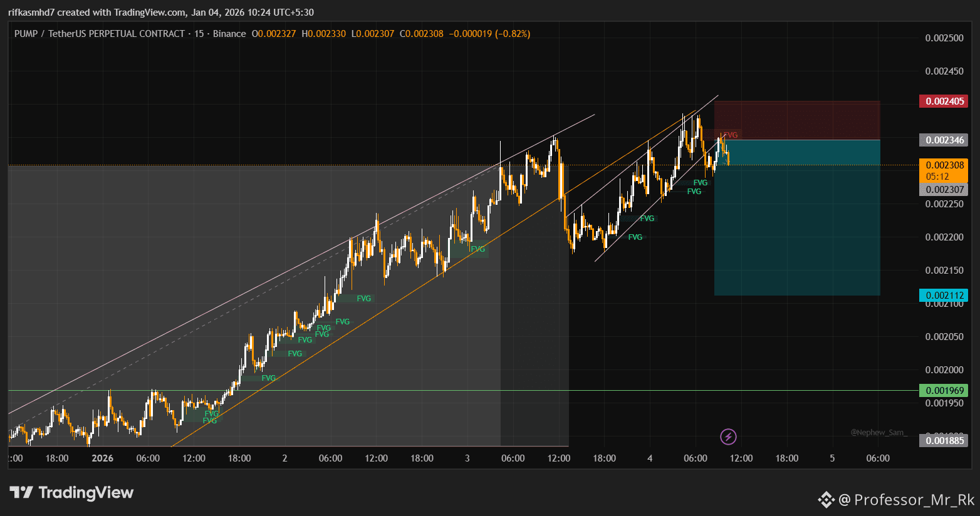Click the Binance diamond logo icon
The width and height of the screenshot is (980, 516).
826,499
